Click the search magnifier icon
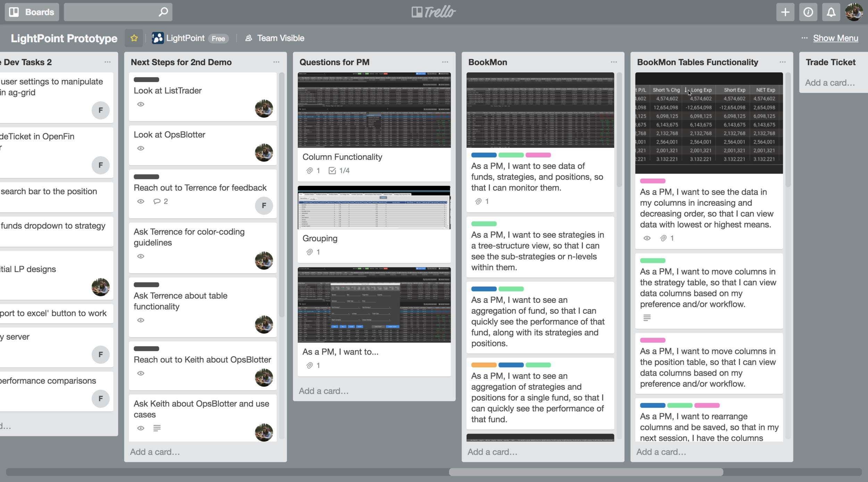This screenshot has width=868, height=482. click(x=163, y=12)
